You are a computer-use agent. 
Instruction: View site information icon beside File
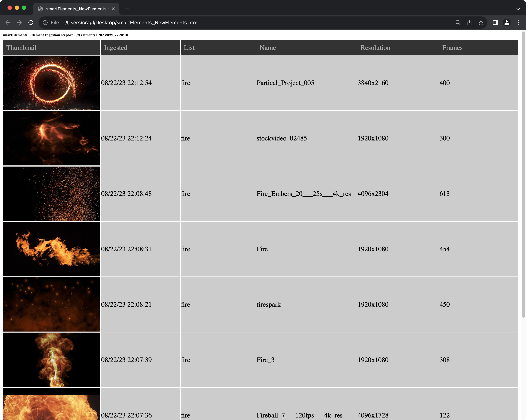point(45,23)
